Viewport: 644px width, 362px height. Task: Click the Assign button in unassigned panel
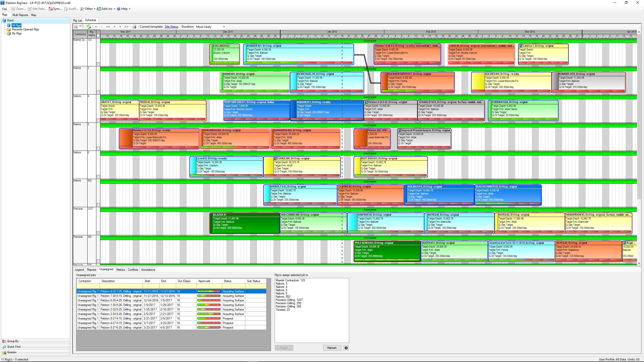284,348
